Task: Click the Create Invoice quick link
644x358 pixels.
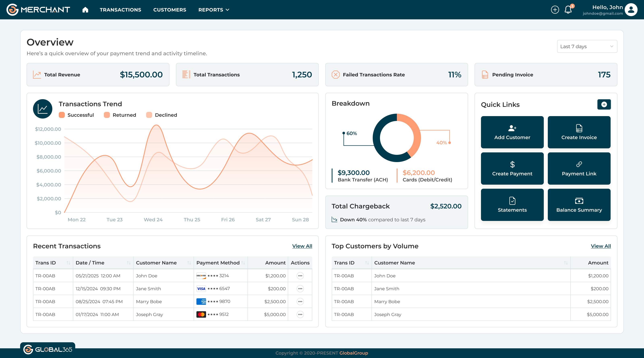Action: 579,132
